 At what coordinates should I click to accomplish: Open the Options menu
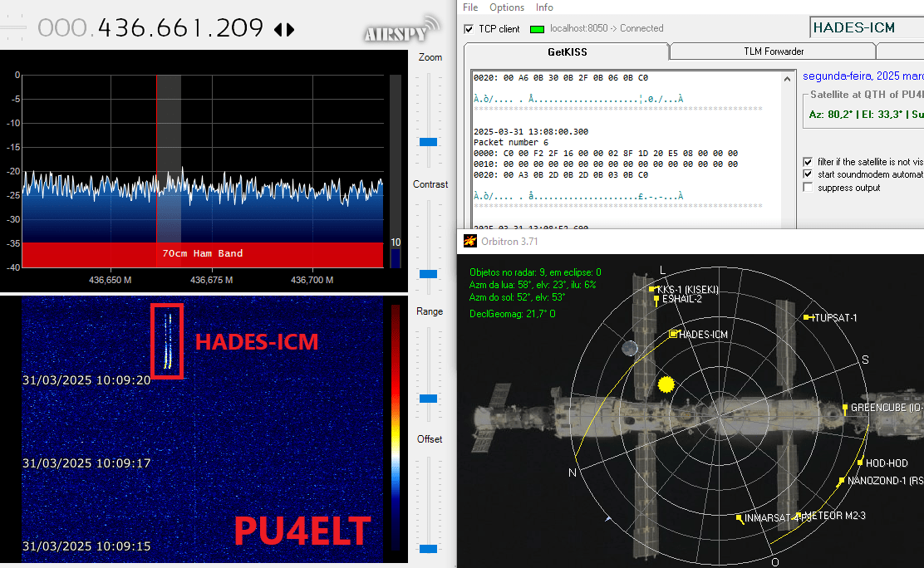[x=507, y=7]
